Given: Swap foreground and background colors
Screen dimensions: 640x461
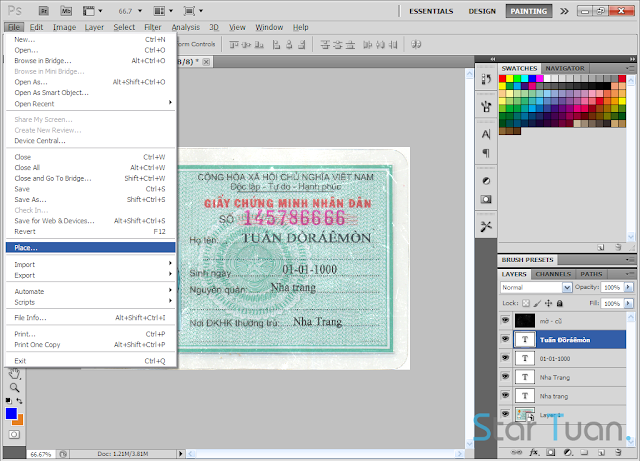Looking at the screenshot, I should tap(20, 401).
